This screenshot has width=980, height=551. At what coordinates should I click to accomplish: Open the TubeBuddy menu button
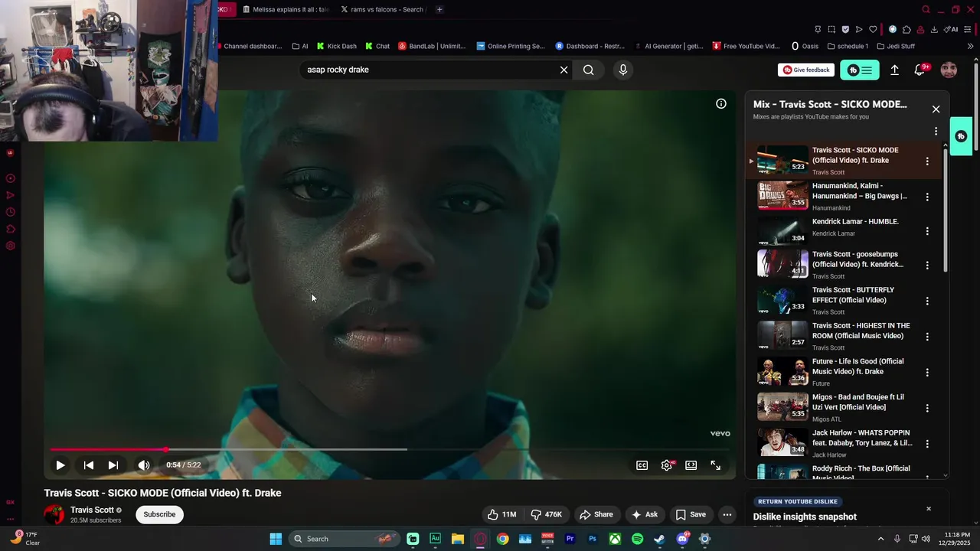click(860, 70)
